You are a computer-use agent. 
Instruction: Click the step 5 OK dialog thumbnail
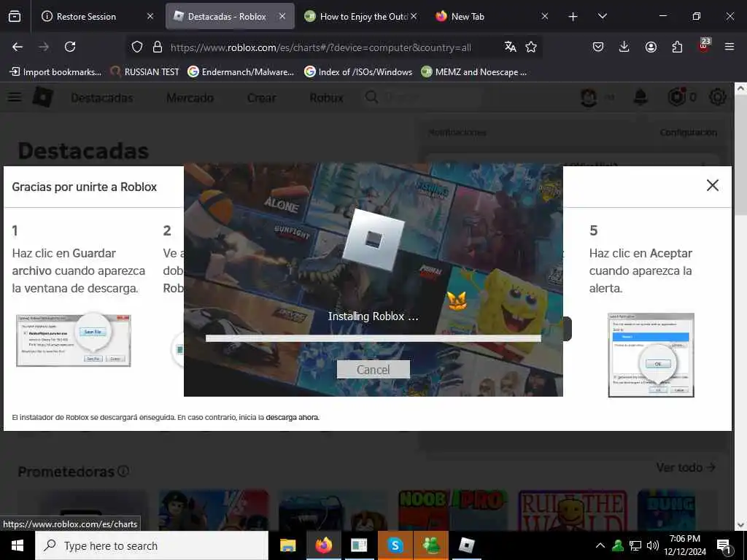[x=651, y=355]
